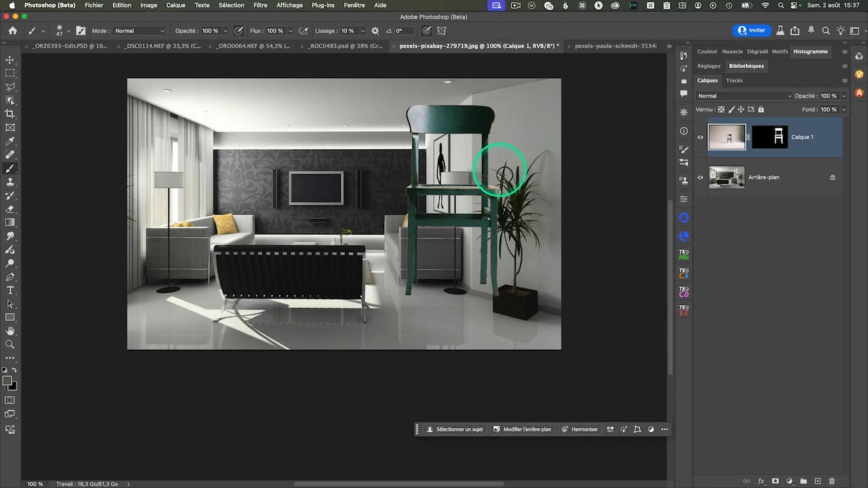
Task: Select the Zoom tool
Action: point(10,344)
